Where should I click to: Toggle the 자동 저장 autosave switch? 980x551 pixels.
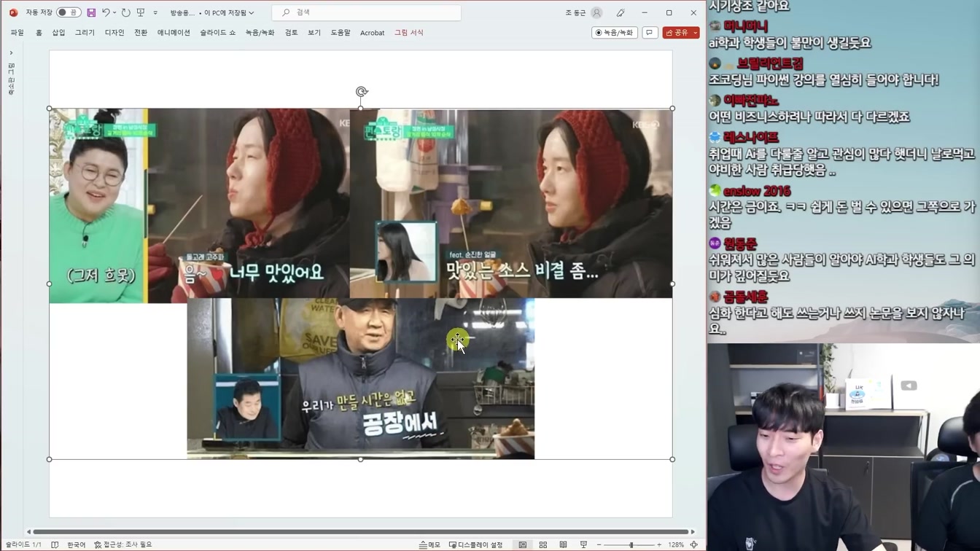tap(69, 12)
